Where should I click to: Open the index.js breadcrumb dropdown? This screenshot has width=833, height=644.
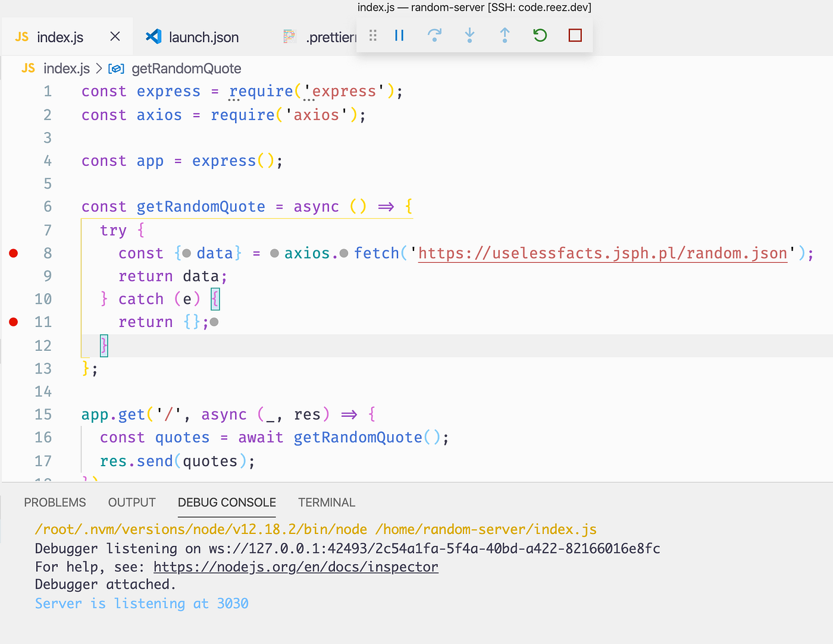[x=67, y=68]
